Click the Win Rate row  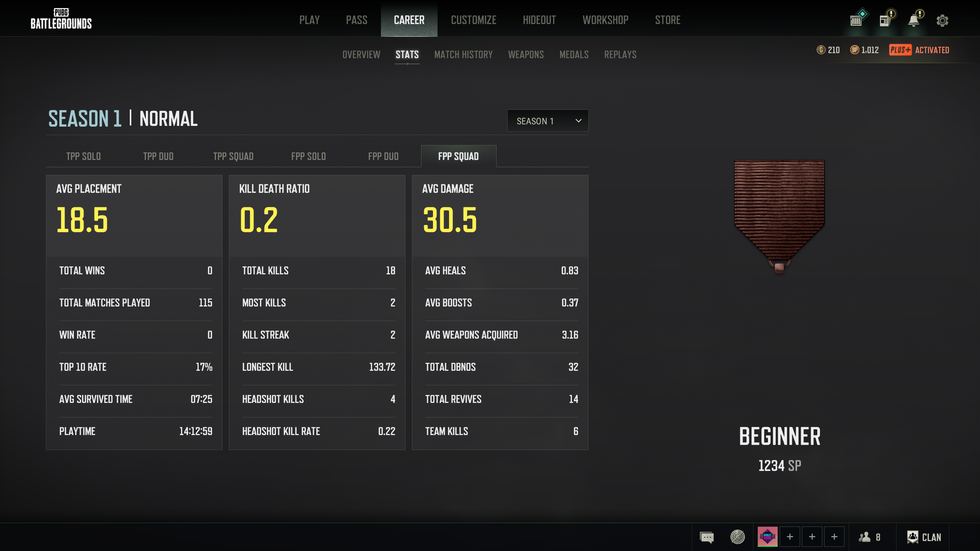click(x=136, y=335)
